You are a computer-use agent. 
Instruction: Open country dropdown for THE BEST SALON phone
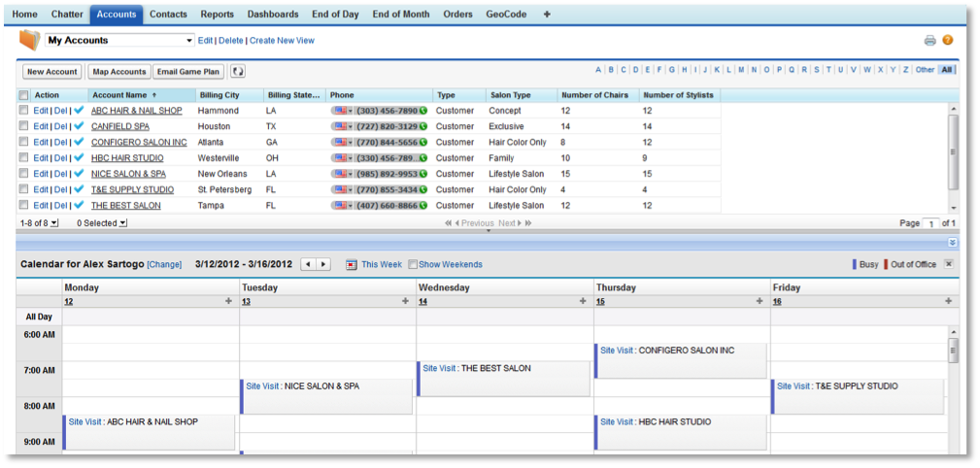coord(350,206)
